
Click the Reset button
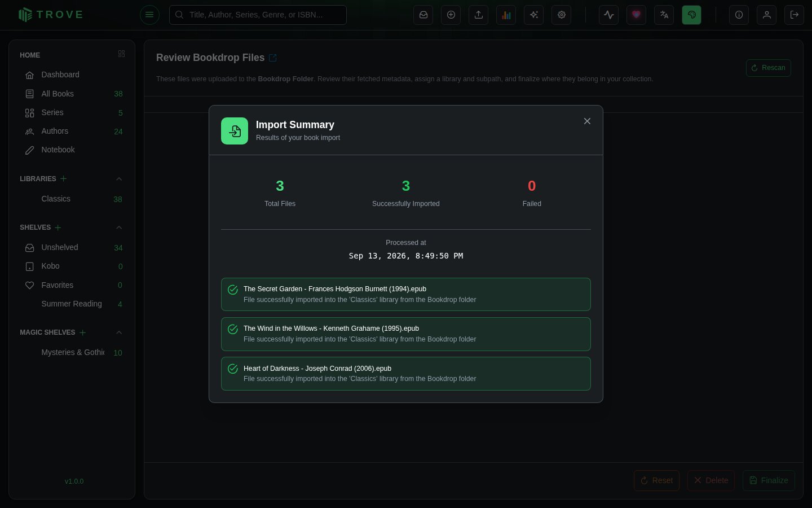(656, 480)
